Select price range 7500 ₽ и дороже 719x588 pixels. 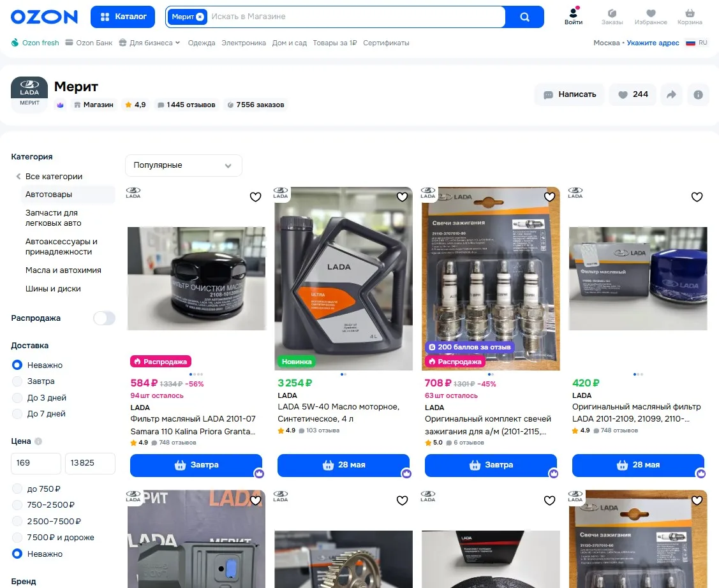click(x=17, y=538)
